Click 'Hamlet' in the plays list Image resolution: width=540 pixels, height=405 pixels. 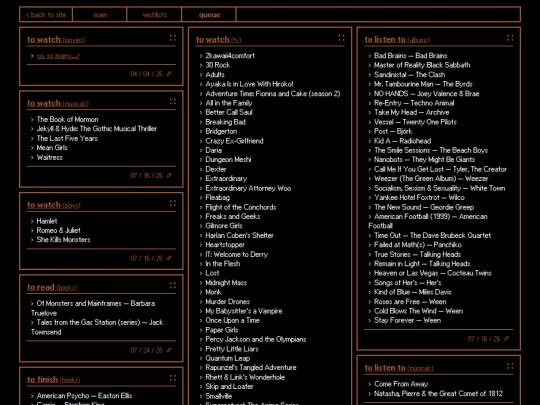click(47, 221)
